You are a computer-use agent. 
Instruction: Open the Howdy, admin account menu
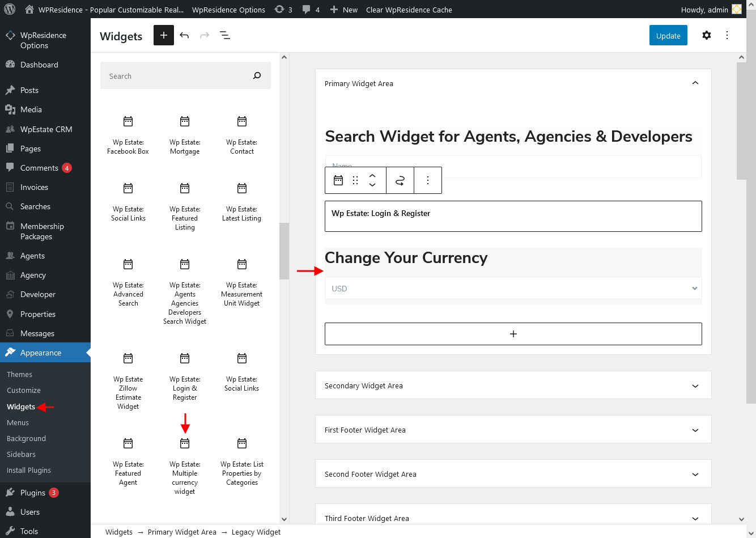click(711, 10)
